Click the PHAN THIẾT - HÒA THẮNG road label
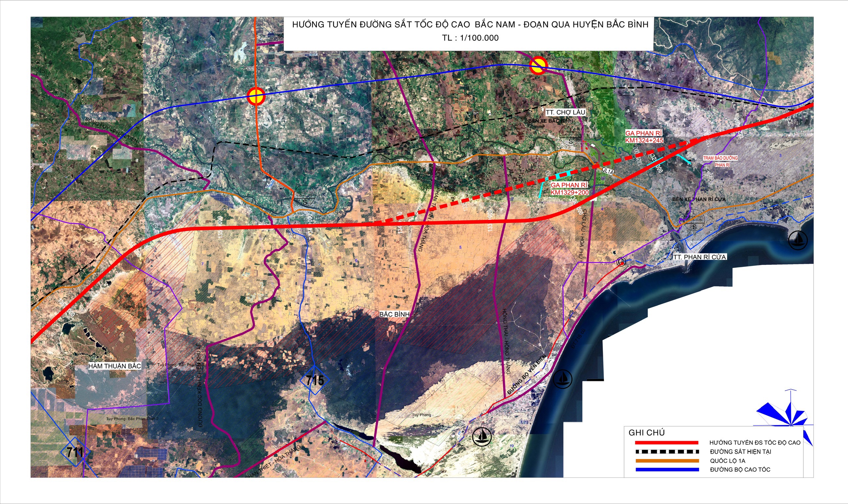Image resolution: width=848 pixels, height=504 pixels. tap(273, 461)
